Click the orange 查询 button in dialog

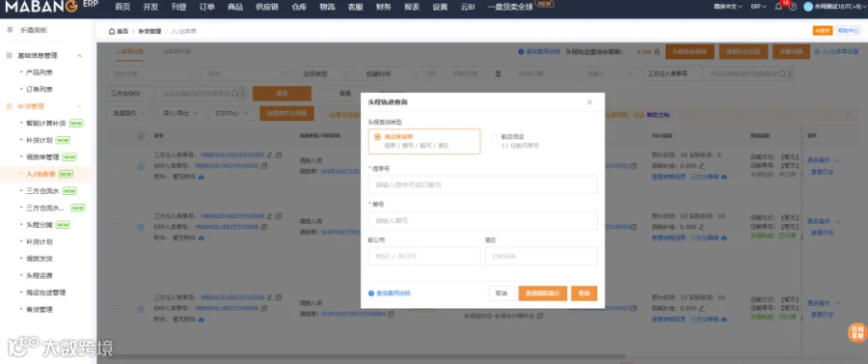(x=584, y=294)
